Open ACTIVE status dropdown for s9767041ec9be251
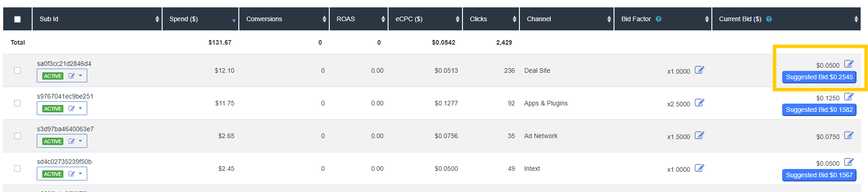Screen dimensions: 868x192 click(80, 108)
